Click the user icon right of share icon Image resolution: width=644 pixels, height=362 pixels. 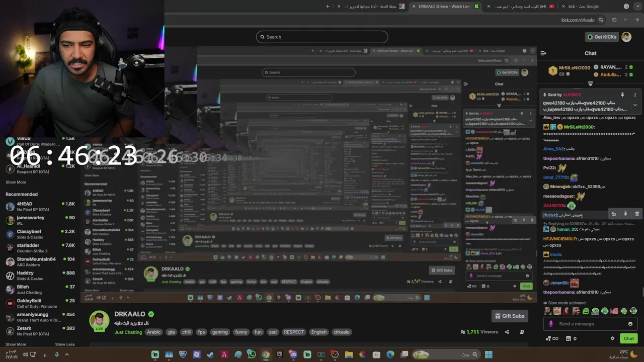[522, 332]
